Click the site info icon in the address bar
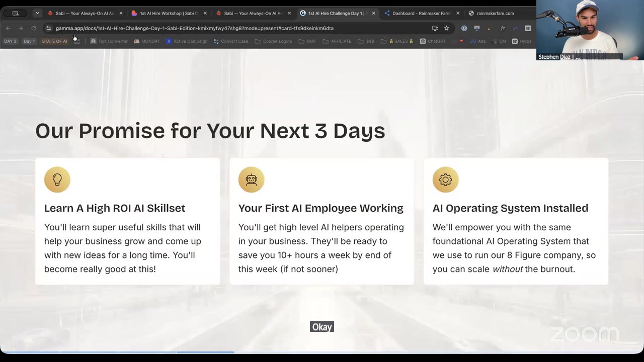Viewport: 644px width, 362px height. 48,28
